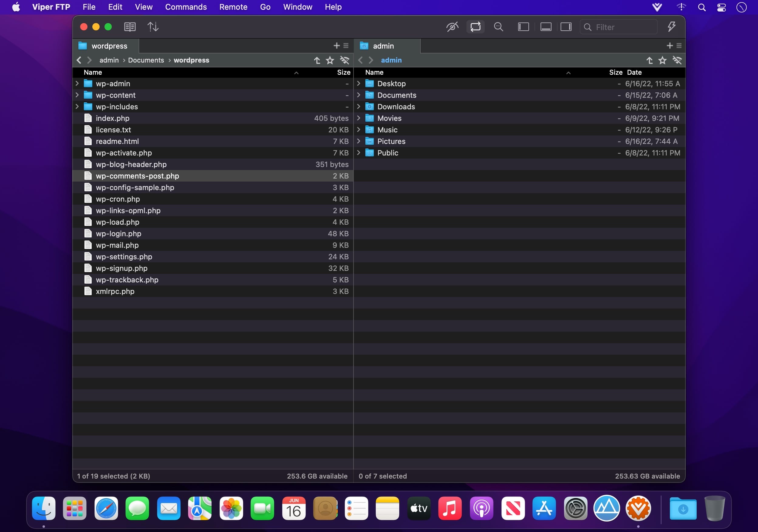Click the lightning bolt quick connect icon
Image resolution: width=758 pixels, height=532 pixels.
(671, 27)
